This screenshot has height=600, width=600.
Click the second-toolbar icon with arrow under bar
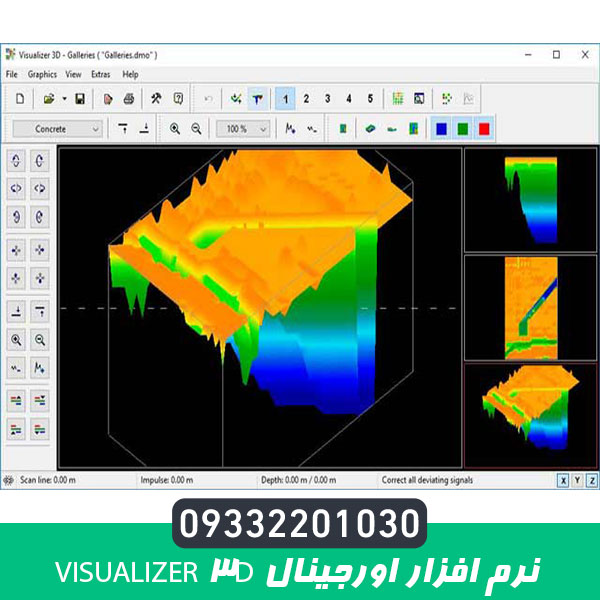coord(123,129)
